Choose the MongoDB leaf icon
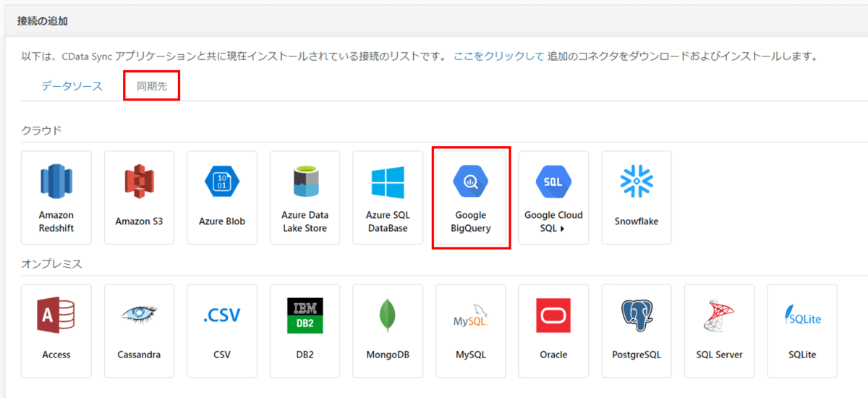The height and width of the screenshot is (398, 868). [x=387, y=316]
